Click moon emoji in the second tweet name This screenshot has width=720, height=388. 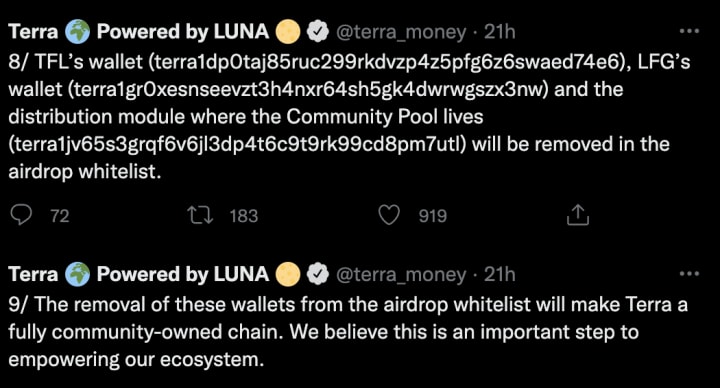pos(288,275)
